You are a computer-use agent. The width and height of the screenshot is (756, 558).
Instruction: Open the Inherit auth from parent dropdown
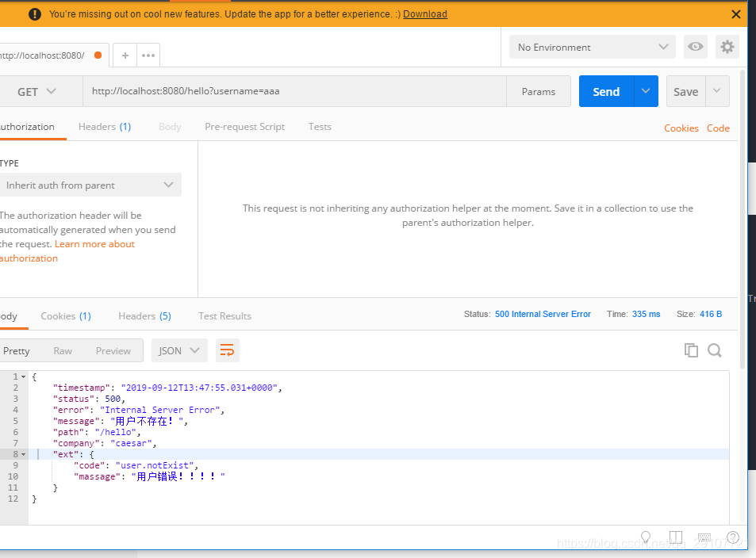90,185
